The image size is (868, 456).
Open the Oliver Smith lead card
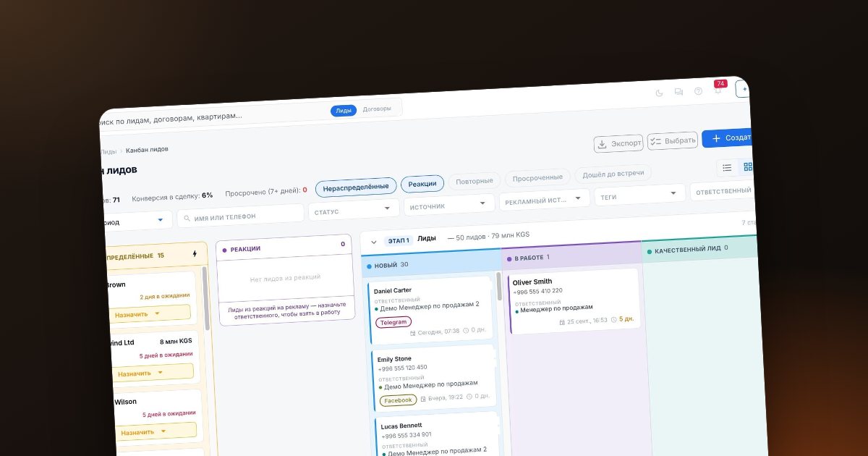pos(575,301)
